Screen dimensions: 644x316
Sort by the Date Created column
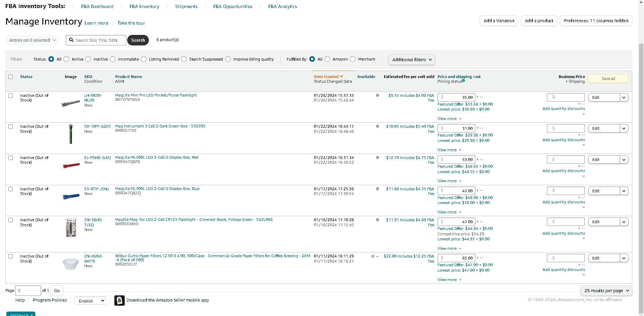328,77
